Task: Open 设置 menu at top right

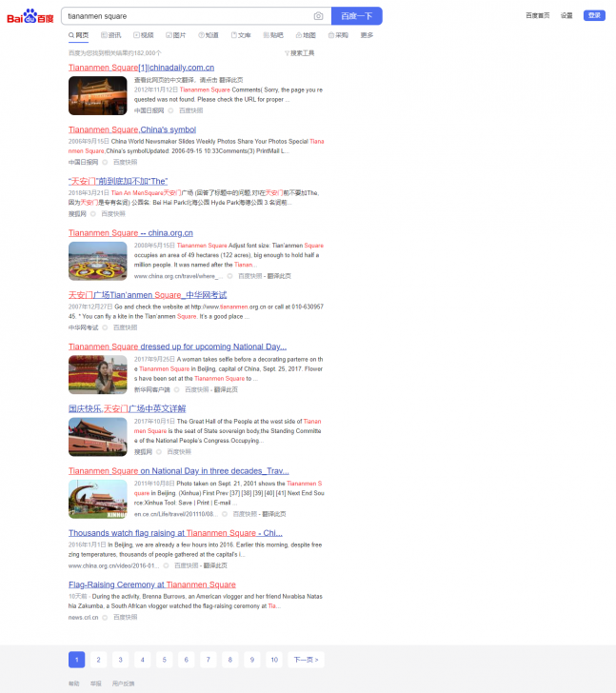Action: (566, 15)
